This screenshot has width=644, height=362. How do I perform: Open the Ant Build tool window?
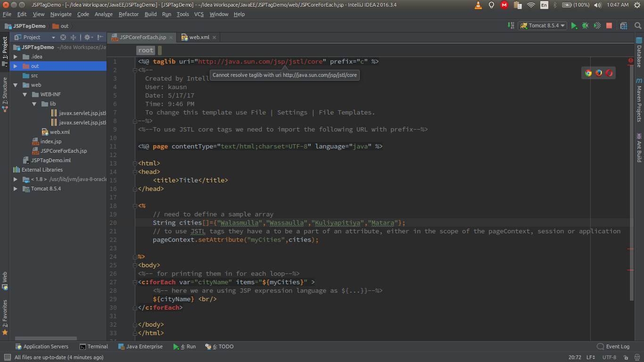coord(639,148)
